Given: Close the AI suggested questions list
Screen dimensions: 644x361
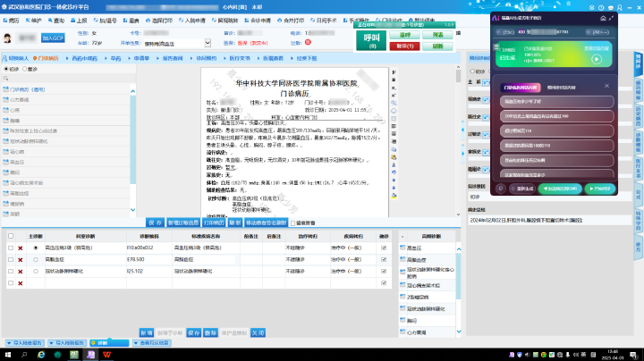Looking at the screenshot, I should click(606, 86).
